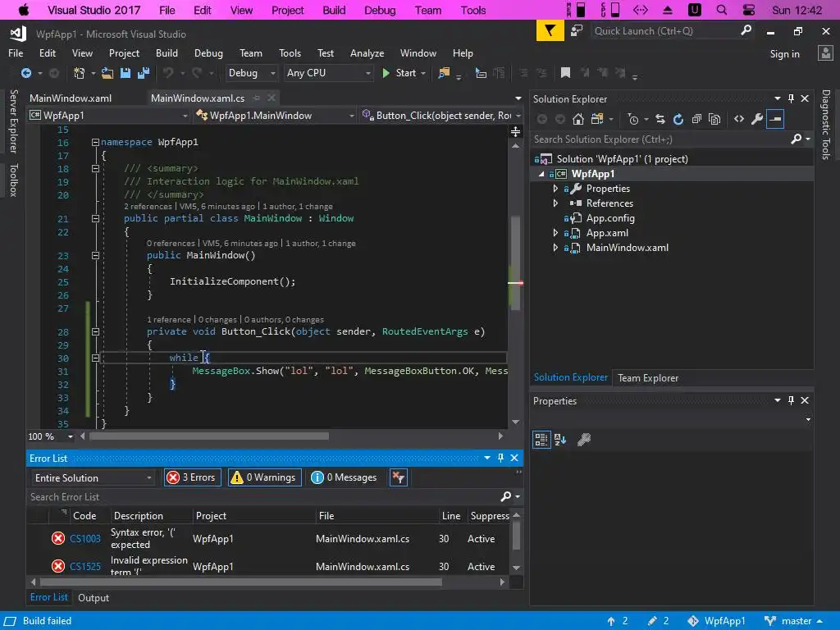Open Pending Changes Filter in Solution Explorer
This screenshot has height=630, width=840.
[633, 119]
